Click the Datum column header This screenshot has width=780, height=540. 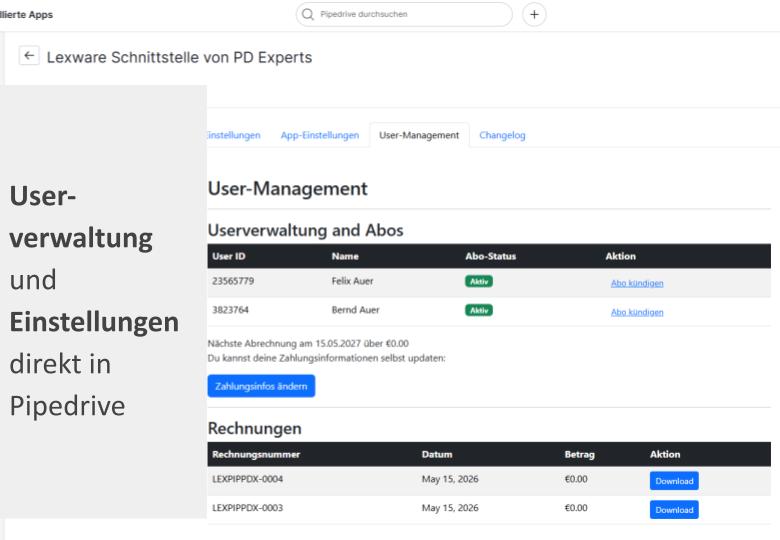(437, 454)
